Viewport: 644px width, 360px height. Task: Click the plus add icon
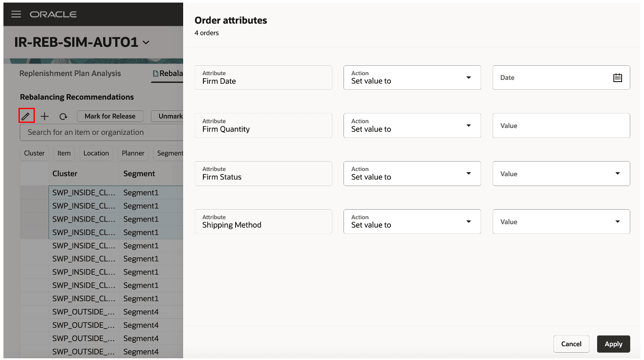[x=45, y=116]
